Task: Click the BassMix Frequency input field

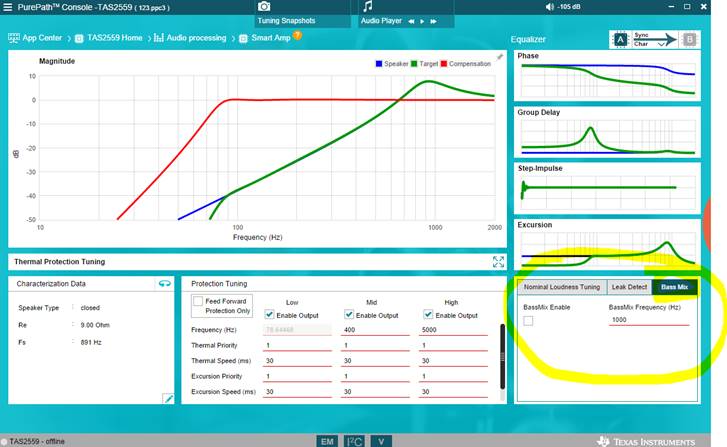Action: (649, 320)
